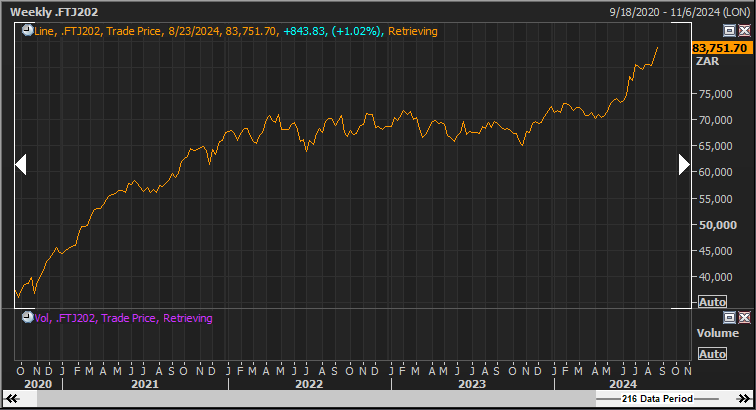Close the price chart pane
Image resolution: width=756 pixels, height=410 pixels.
pos(744,31)
